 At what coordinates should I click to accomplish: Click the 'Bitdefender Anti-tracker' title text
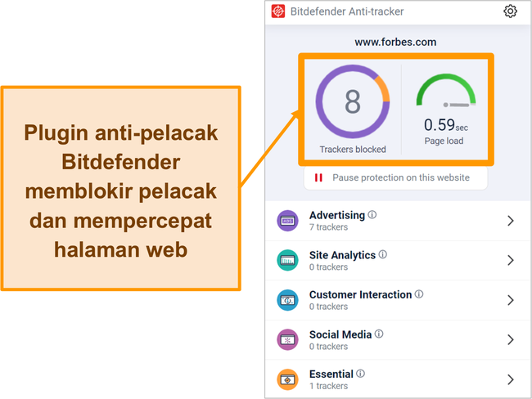[347, 11]
